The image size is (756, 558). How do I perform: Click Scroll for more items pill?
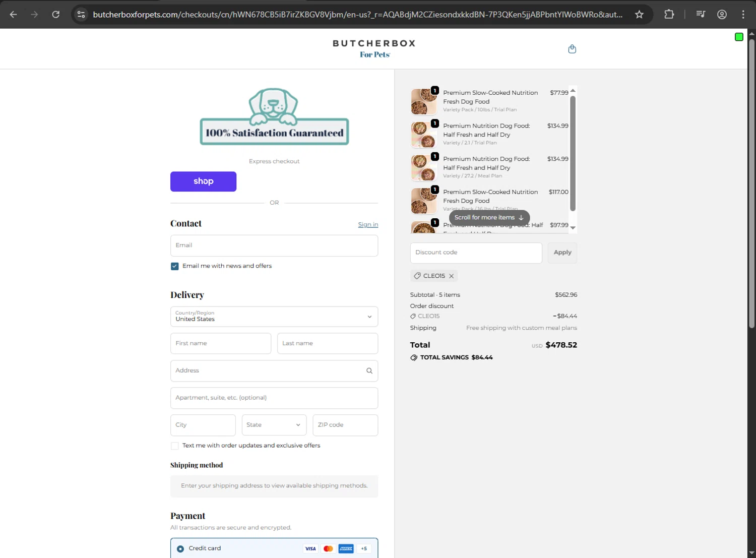(489, 217)
